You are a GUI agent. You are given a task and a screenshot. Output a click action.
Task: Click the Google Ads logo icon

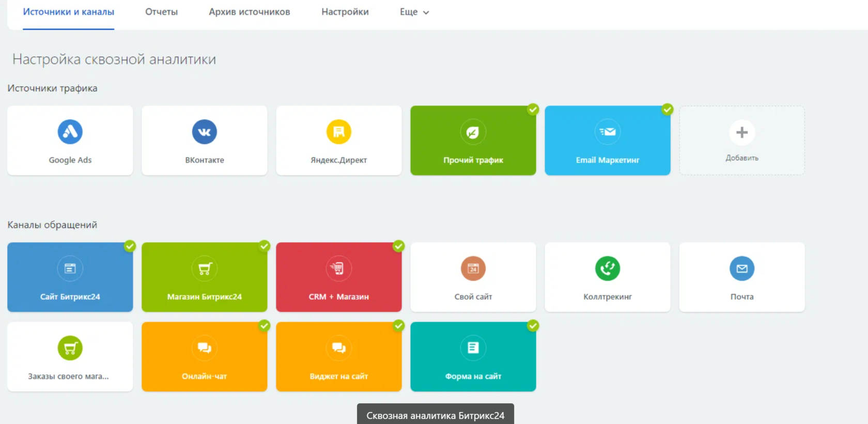(x=70, y=132)
